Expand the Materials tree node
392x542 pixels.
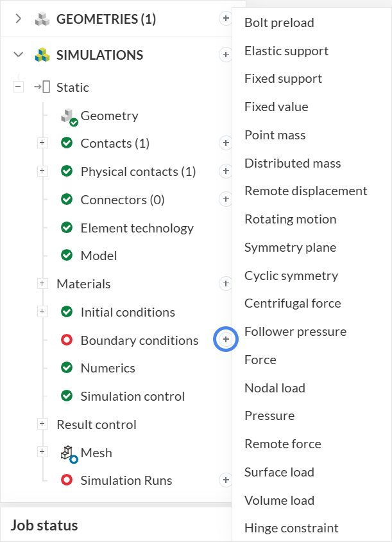pos(42,283)
